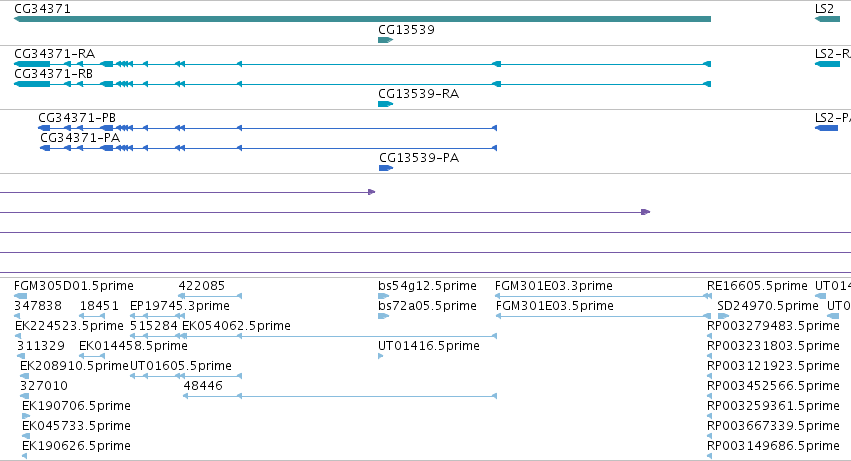Click the CG13539-PA protein glyph
The image size is (851, 461).
[386, 168]
